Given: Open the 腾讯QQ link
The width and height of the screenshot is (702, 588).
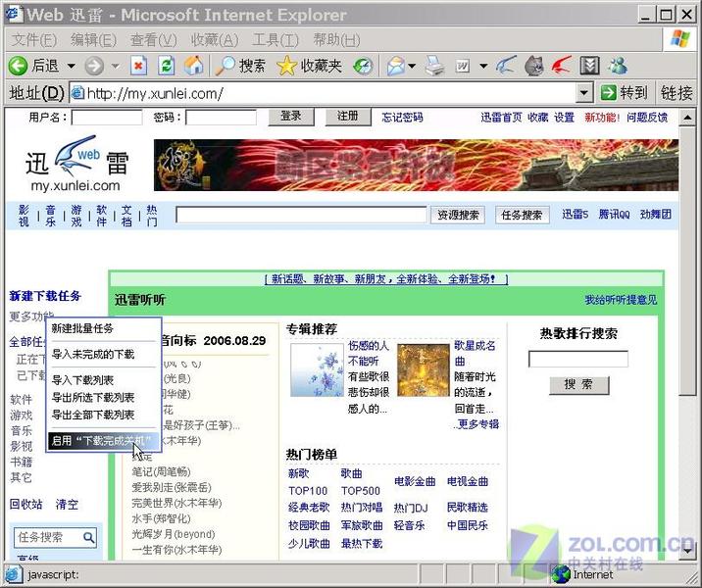Looking at the screenshot, I should [x=614, y=215].
